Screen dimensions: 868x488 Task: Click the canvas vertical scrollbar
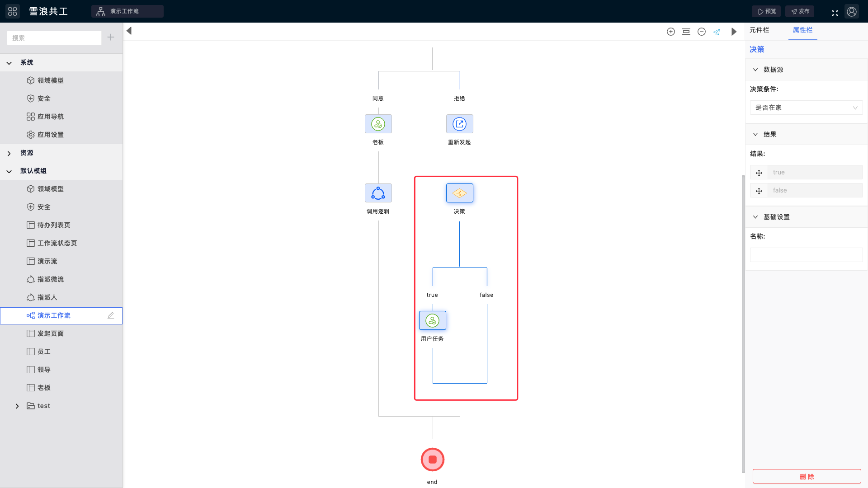point(743,324)
